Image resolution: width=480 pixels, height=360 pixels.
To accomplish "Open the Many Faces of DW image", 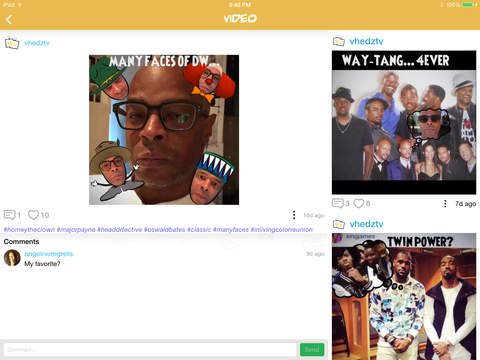I will tap(164, 130).
